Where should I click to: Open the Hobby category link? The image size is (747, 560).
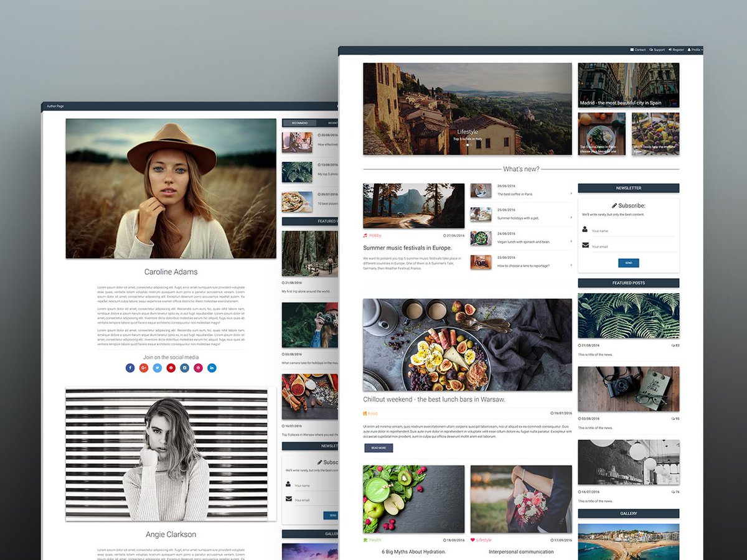375,236
